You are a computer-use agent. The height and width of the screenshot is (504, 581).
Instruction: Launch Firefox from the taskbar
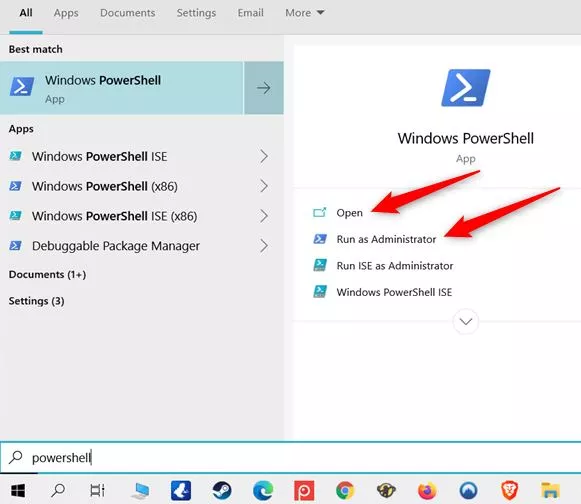(x=427, y=491)
